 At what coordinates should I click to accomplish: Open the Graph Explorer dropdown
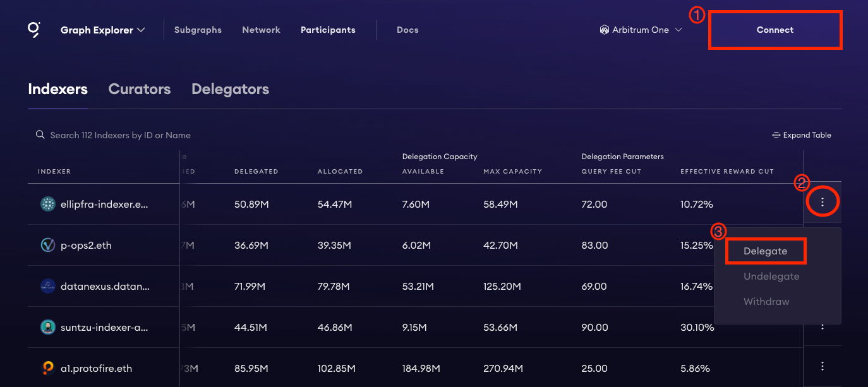click(103, 30)
